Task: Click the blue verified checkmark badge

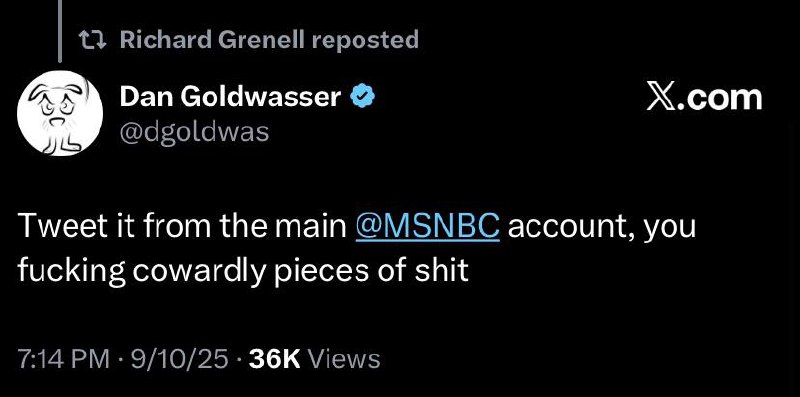Action: (362, 97)
